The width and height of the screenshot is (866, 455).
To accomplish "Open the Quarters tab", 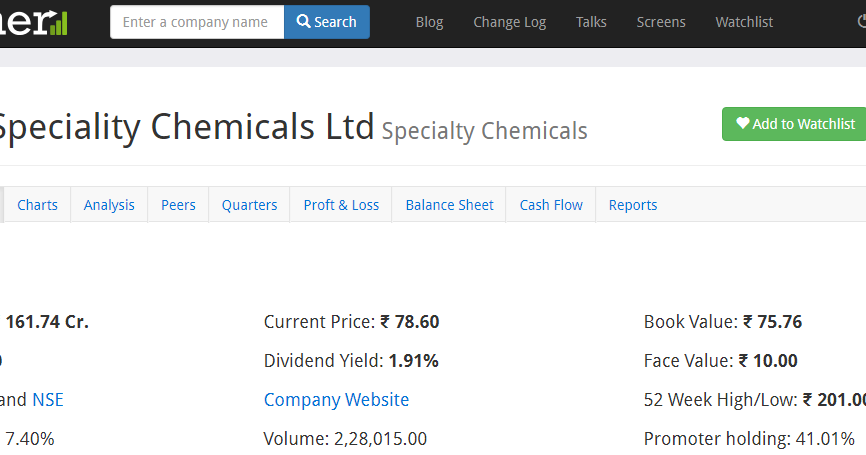I will tap(249, 205).
